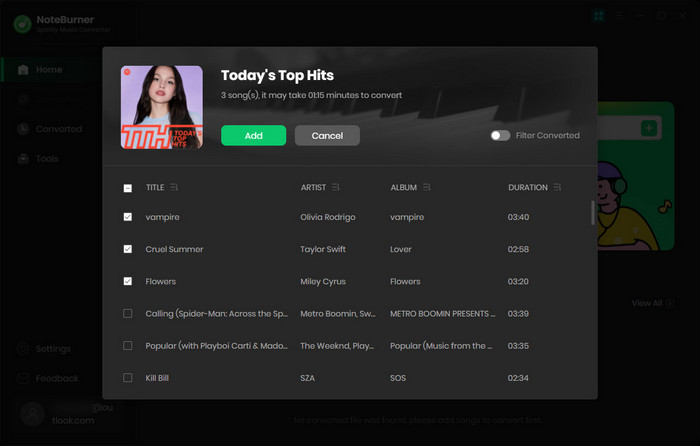This screenshot has width=700, height=446.
Task: Click the grid view icon in title bar
Action: pyautogui.click(x=598, y=16)
